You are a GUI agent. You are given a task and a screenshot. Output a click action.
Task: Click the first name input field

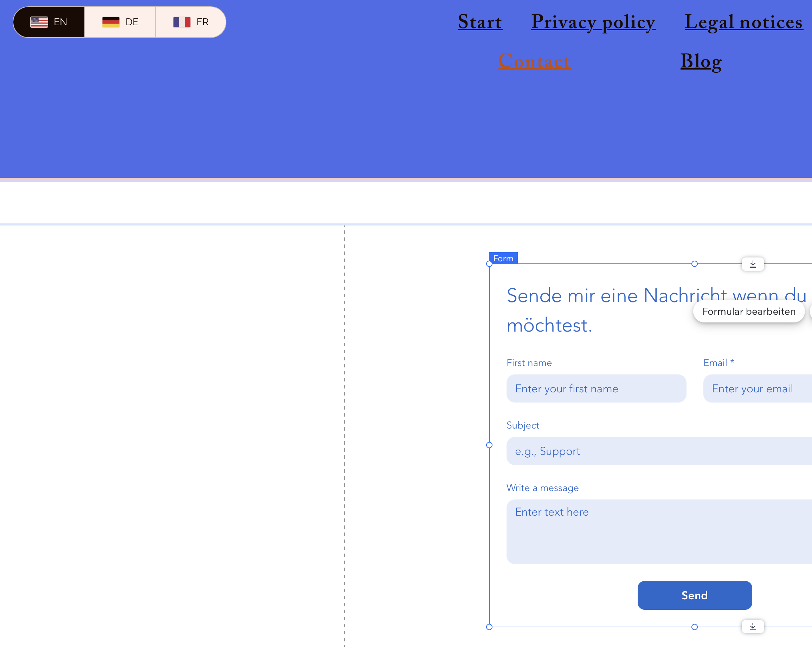pyautogui.click(x=596, y=388)
